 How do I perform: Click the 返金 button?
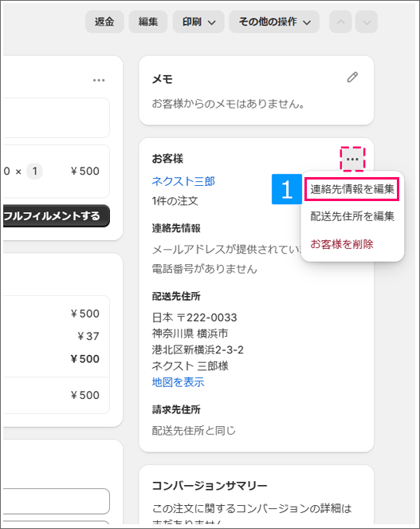click(104, 22)
